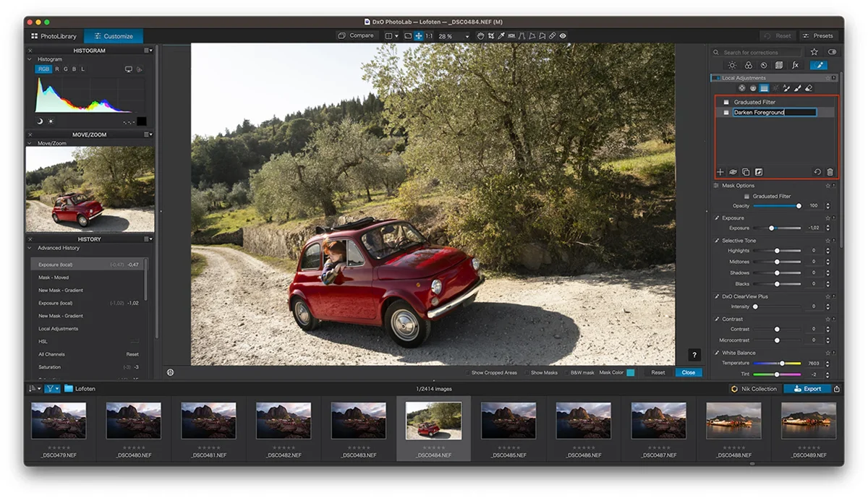Viewport: 868px width, 498px height.
Task: Switch to the PhotoLibrary tab
Action: [53, 36]
